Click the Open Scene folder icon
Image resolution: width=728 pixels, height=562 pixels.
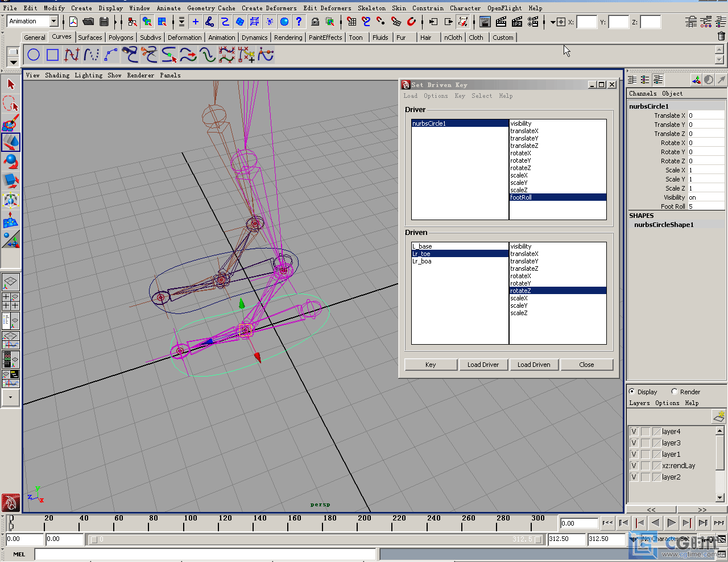(x=88, y=22)
